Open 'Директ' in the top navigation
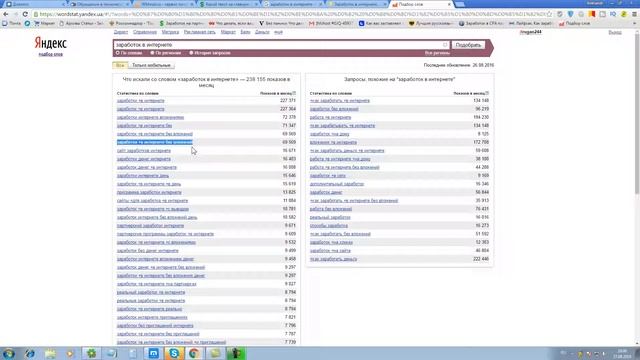The height and width of the screenshot is (360, 640). (121, 32)
